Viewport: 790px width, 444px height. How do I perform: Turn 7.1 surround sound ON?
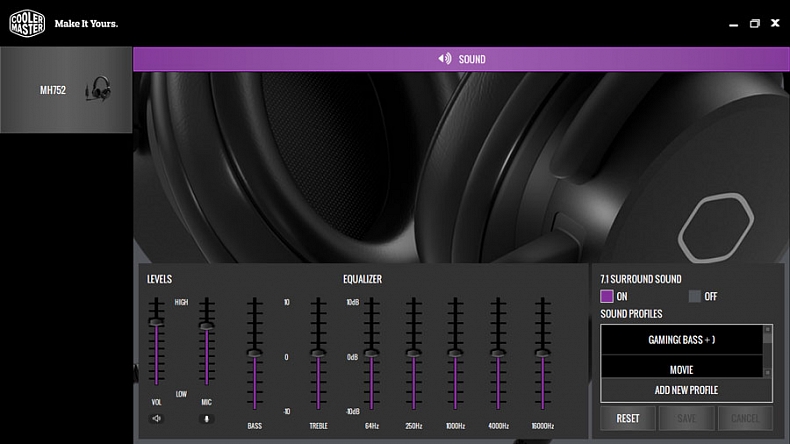(x=607, y=296)
